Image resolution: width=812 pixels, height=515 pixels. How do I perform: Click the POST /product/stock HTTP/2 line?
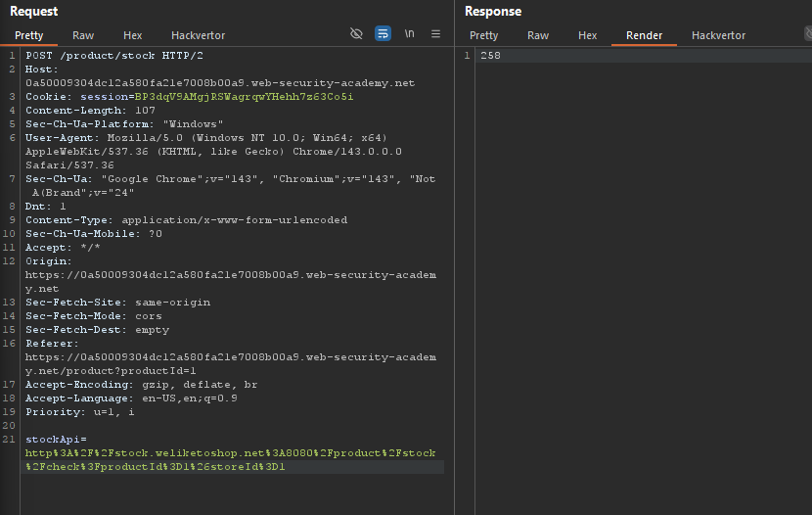114,56
